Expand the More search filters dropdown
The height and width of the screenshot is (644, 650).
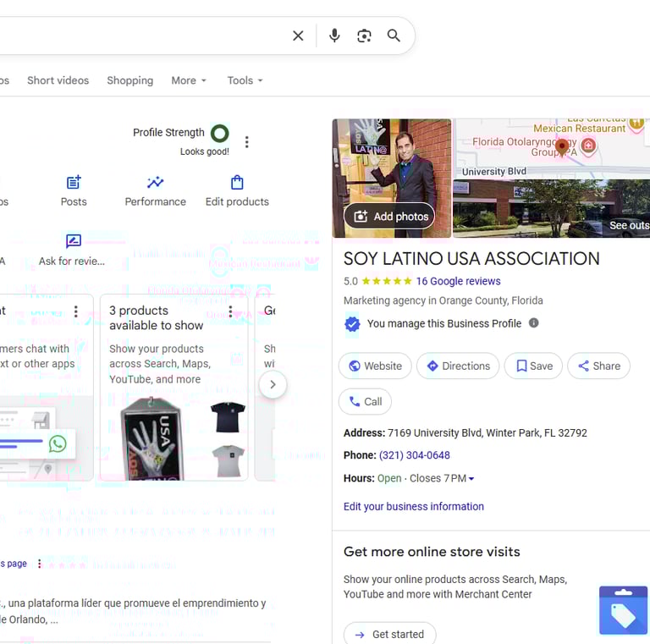tap(189, 80)
